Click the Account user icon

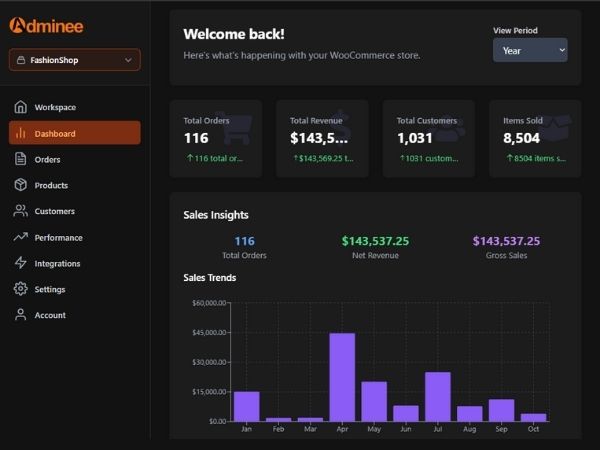(20, 315)
